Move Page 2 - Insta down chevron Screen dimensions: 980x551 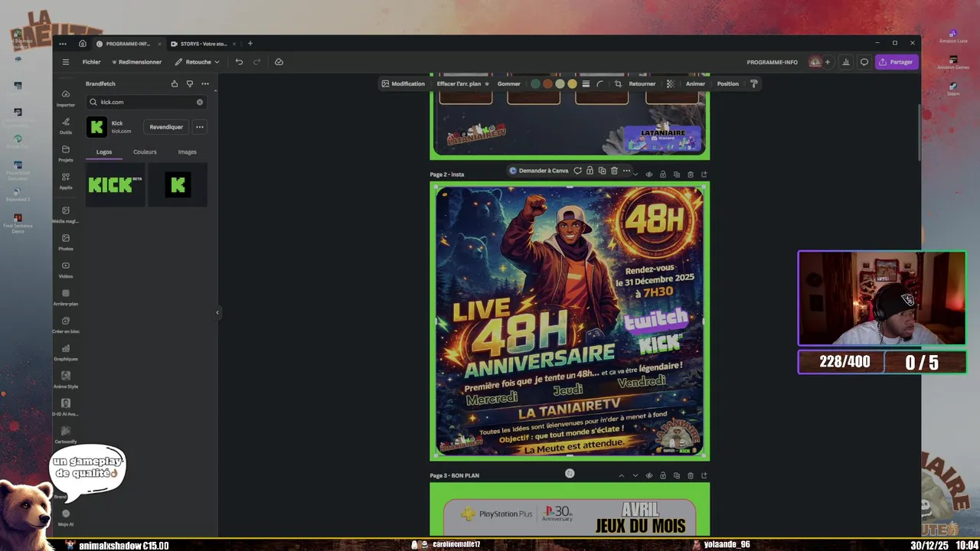pyautogui.click(x=635, y=174)
